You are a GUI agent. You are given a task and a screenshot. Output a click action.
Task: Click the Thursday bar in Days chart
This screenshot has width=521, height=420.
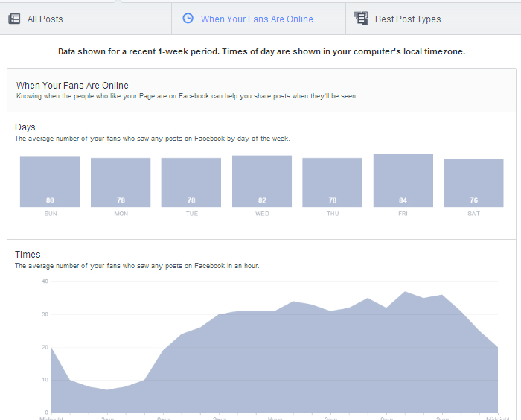(332, 182)
